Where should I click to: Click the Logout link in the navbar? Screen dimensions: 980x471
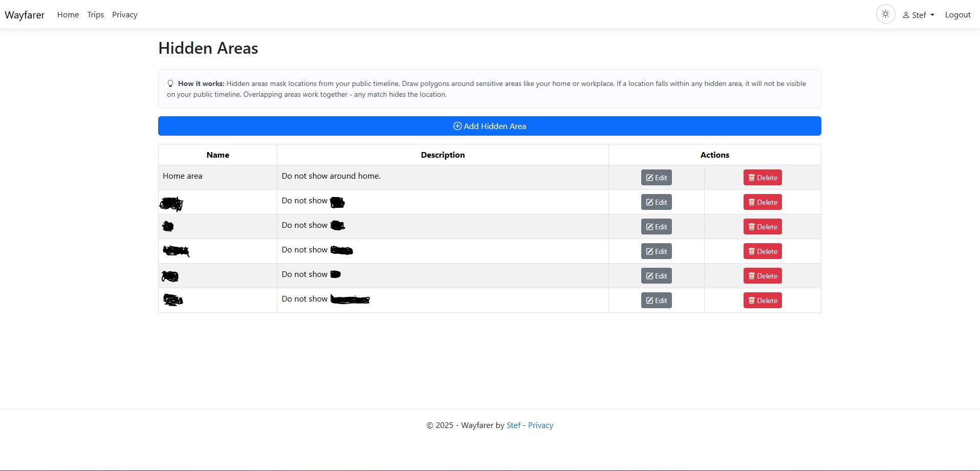[957, 15]
